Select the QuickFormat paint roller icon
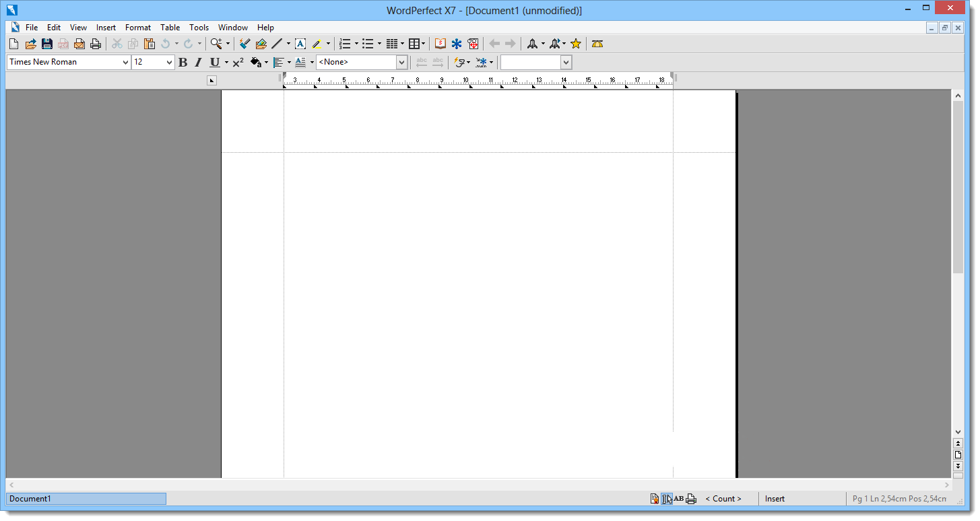Viewport: 980px width, 521px height. pos(244,44)
